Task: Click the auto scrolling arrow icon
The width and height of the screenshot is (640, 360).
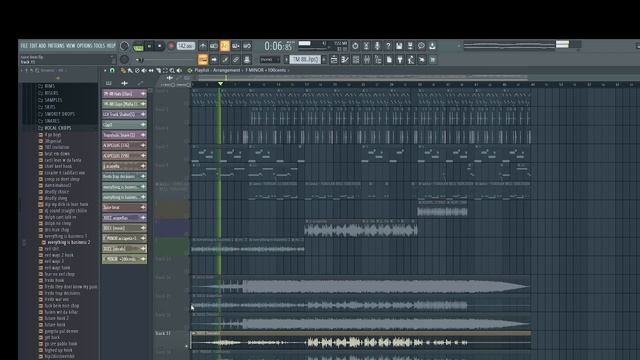Action: (x=214, y=60)
